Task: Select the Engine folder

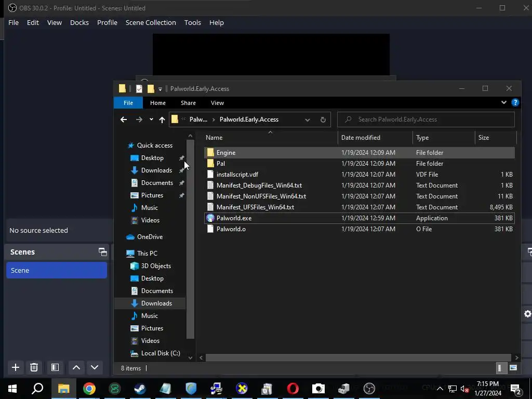Action: pyautogui.click(x=360, y=153)
